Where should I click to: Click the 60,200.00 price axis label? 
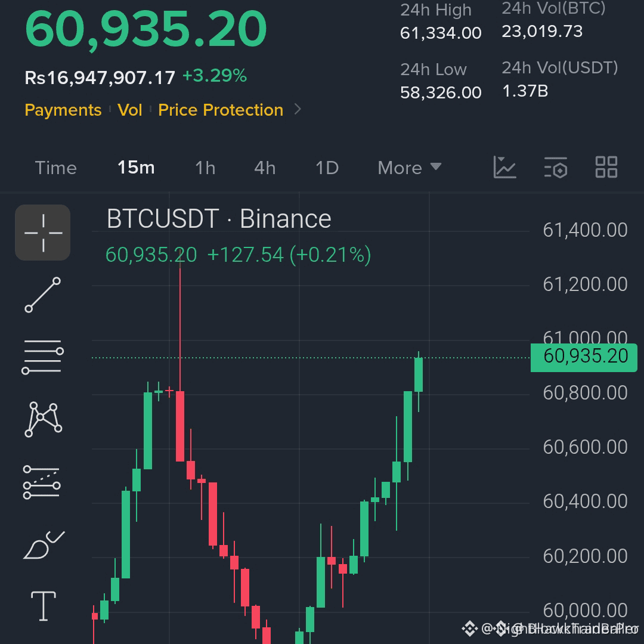coord(586,556)
